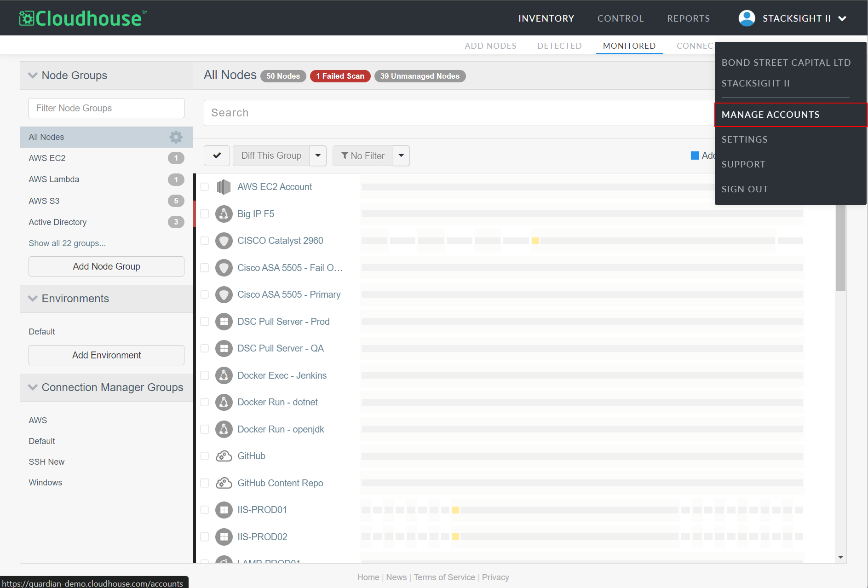Tick the IIS-PROD02 checkbox
Screen dimensions: 868x588
205,537
